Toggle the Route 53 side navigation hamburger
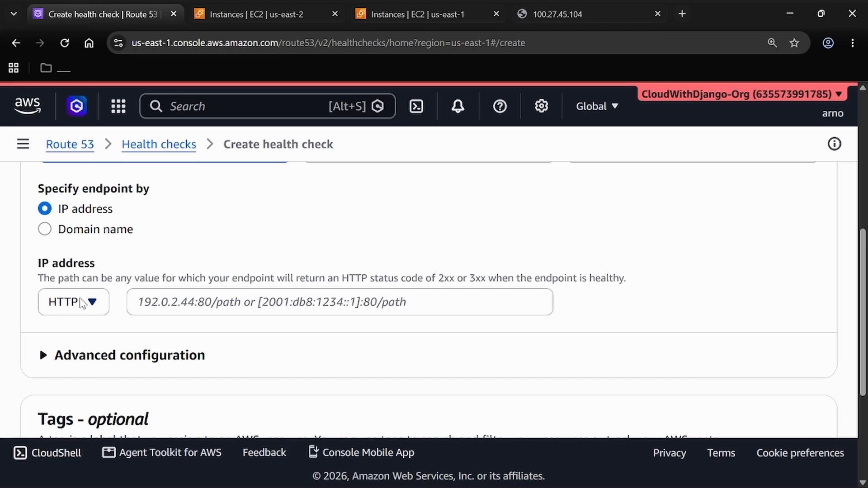The width and height of the screenshot is (868, 488). pos(23,144)
